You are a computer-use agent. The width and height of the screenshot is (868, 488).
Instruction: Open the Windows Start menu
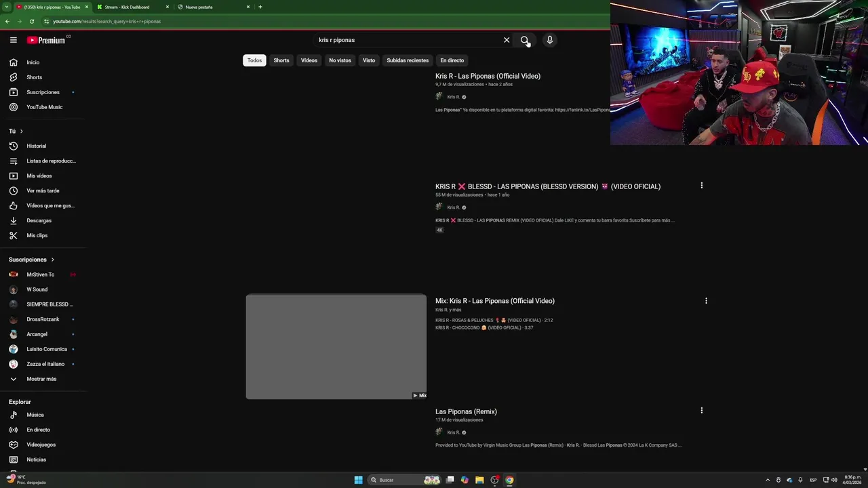coord(358,480)
